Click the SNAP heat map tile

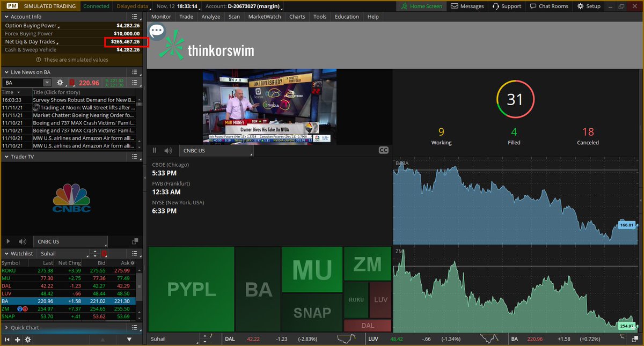(312, 312)
